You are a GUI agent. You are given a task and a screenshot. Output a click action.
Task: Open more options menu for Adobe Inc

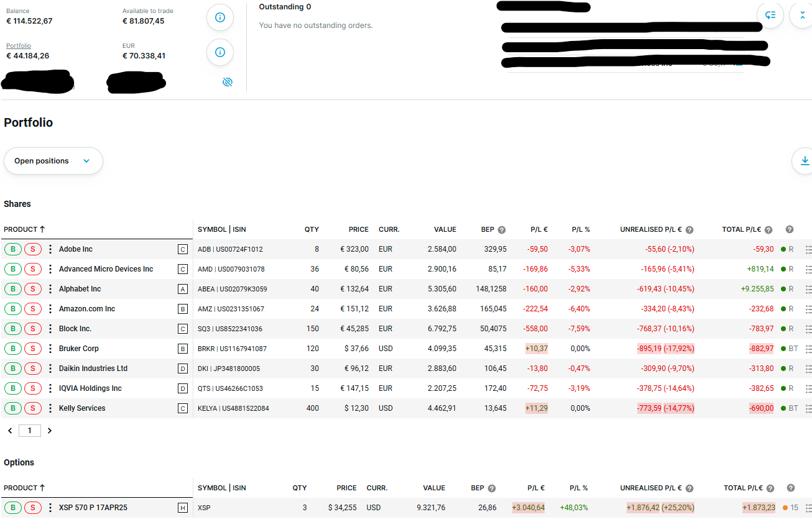(x=50, y=249)
